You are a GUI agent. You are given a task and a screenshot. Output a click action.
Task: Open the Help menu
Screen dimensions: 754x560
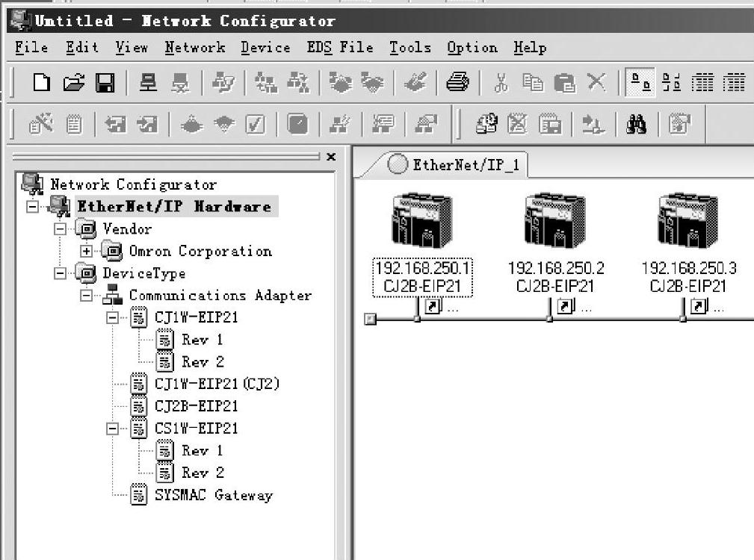(x=529, y=48)
